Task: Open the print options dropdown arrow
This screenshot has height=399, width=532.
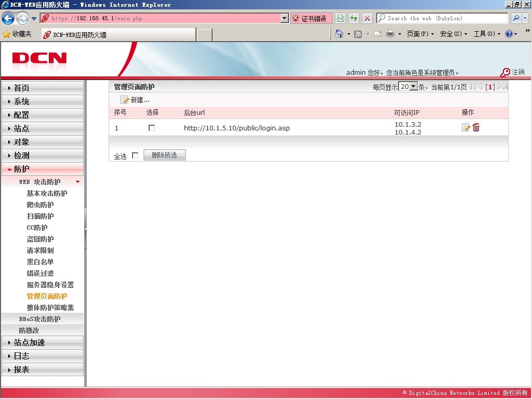Action: tap(400, 34)
